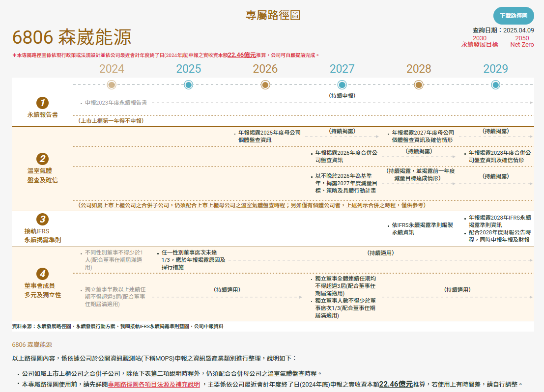
Task: Click the number 4 董事會成員 badge icon
Action: [43, 274]
